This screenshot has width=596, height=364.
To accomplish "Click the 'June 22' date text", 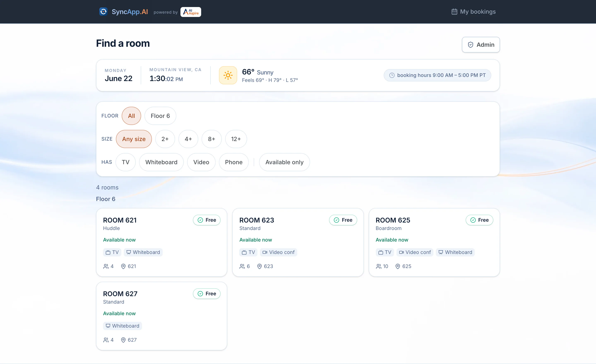I will pyautogui.click(x=119, y=79).
